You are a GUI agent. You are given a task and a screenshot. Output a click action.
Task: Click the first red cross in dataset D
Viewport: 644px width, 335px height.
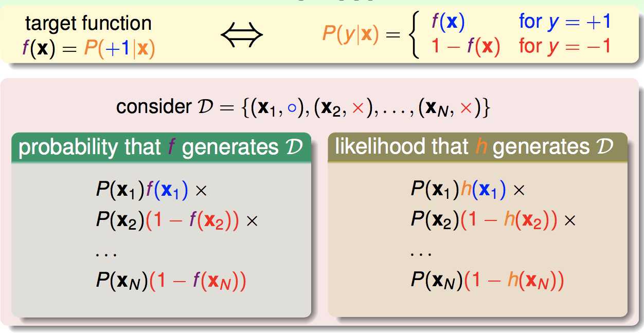[x=359, y=108]
